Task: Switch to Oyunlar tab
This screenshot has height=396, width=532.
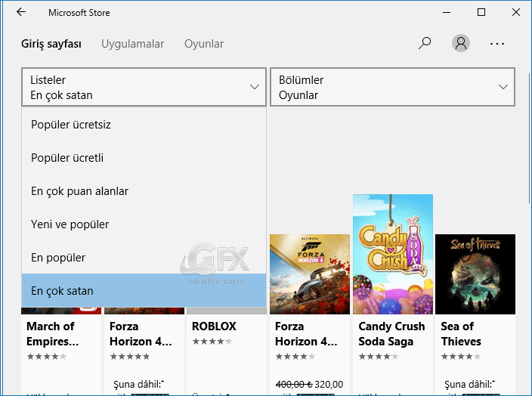Action: pyautogui.click(x=204, y=44)
